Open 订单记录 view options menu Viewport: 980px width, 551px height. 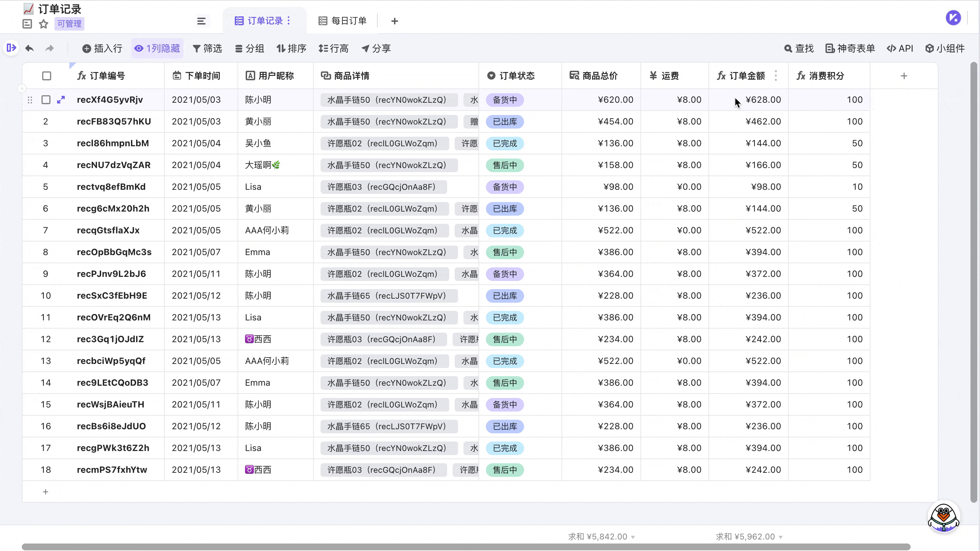coord(289,20)
